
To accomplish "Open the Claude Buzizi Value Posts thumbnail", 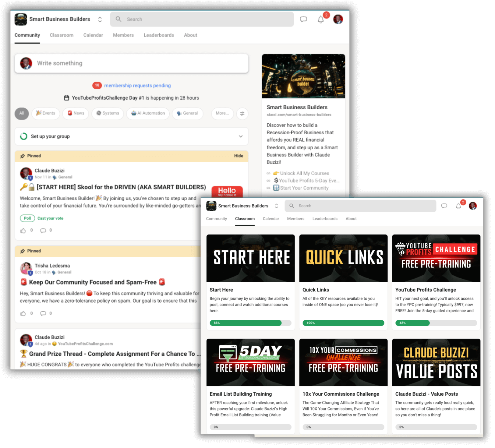I will point(436,362).
